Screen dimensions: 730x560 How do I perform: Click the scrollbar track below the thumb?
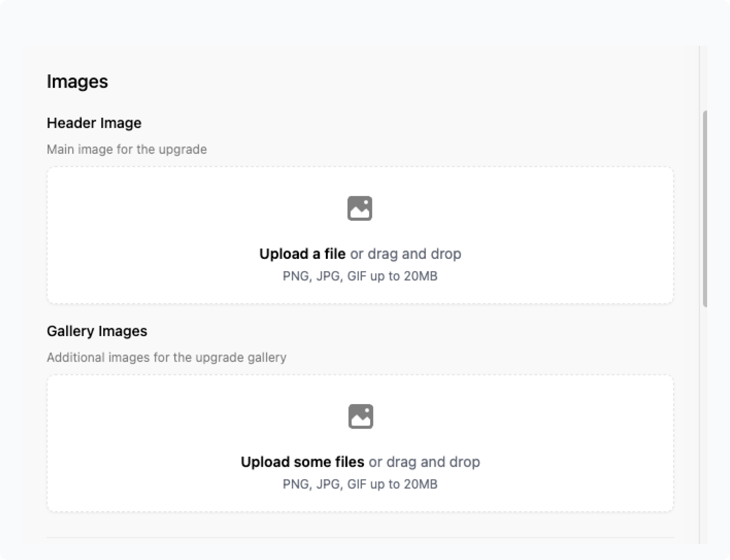[x=705, y=416]
